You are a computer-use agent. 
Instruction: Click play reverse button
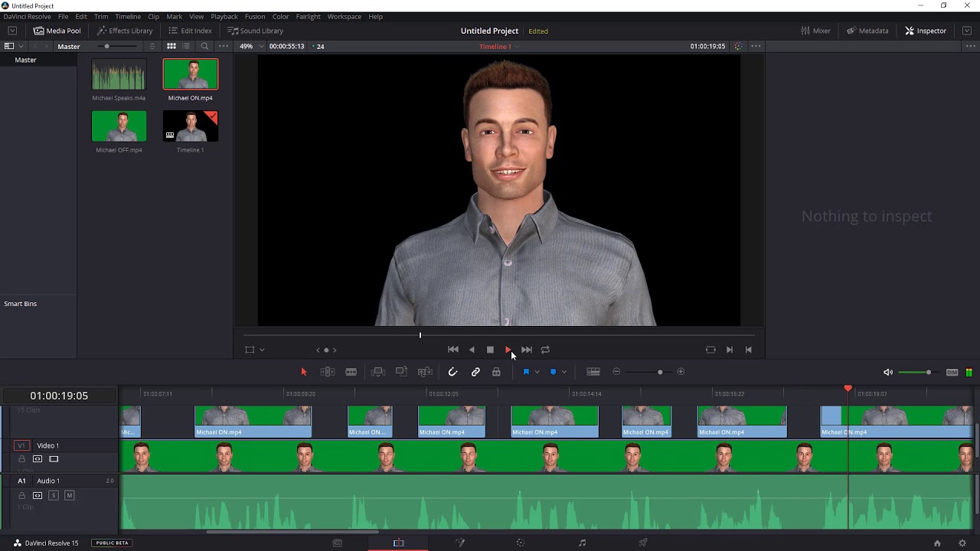coord(472,350)
